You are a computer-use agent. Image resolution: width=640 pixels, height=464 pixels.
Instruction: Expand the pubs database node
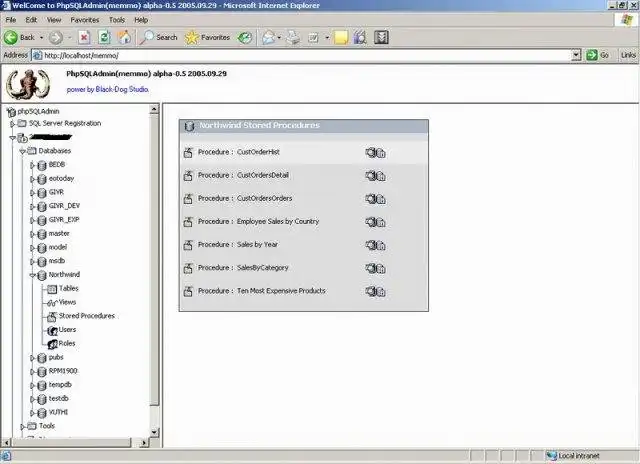pos(32,358)
